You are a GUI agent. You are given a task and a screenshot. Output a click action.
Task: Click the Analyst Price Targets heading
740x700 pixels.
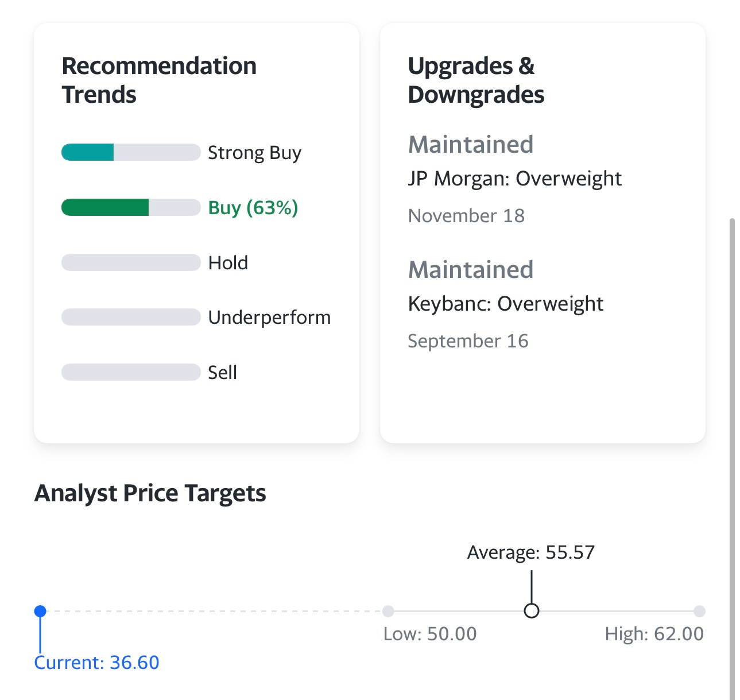click(x=150, y=494)
